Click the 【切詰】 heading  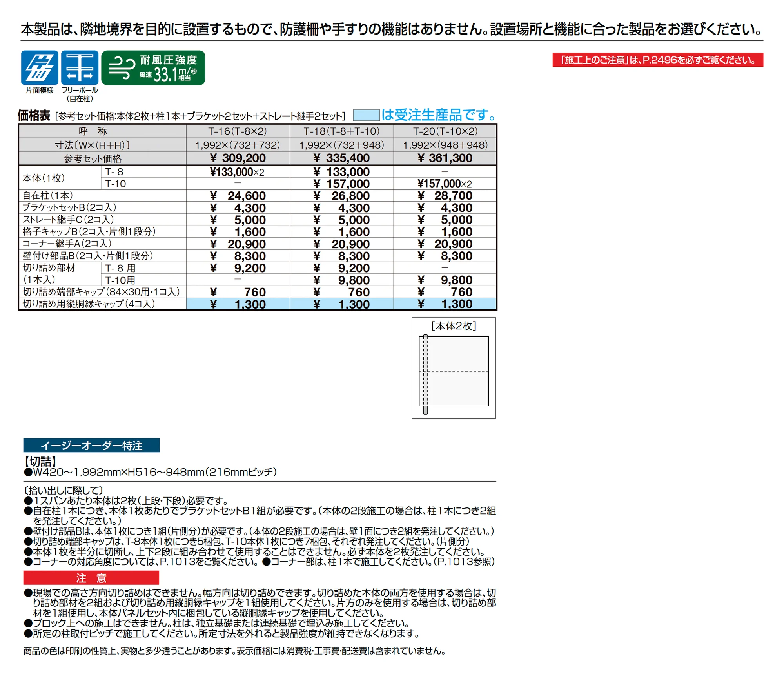[40, 462]
